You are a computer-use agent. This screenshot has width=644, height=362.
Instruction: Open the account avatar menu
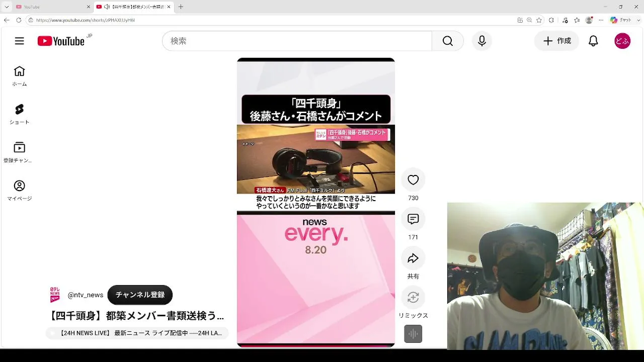click(622, 41)
